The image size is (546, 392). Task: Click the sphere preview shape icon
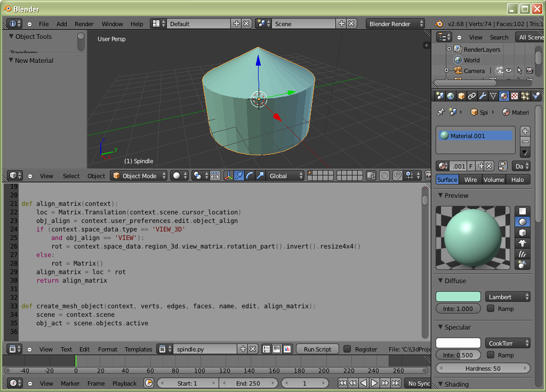523,222
